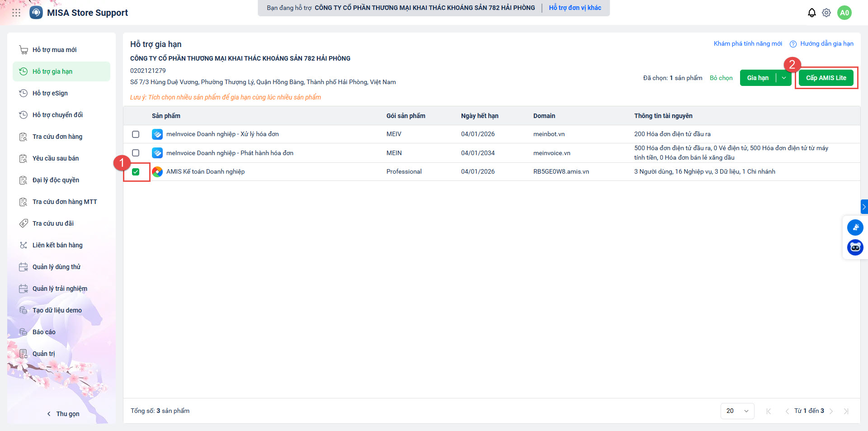Viewport: 868px width, 431px height.
Task: Click the tax code 0202121279
Action: tap(148, 71)
